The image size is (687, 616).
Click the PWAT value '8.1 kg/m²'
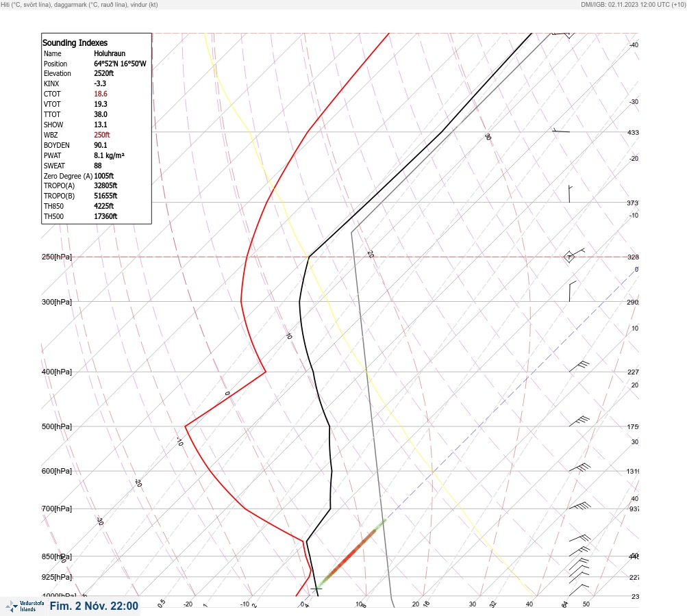(x=109, y=155)
